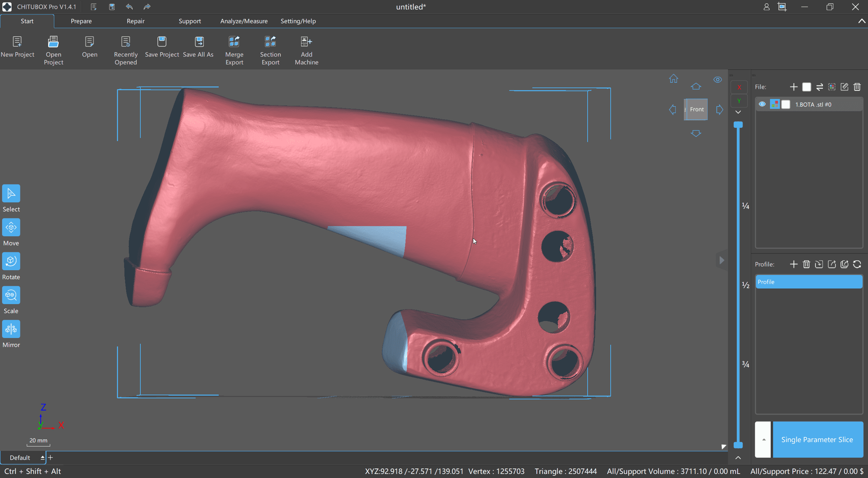Select the Rotate tool in left sidebar
868x478 pixels.
click(11, 261)
